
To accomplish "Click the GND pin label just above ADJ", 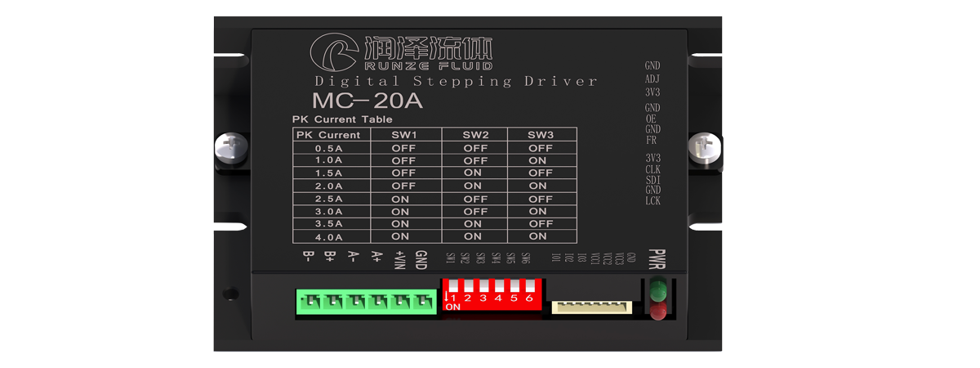I will [x=653, y=65].
